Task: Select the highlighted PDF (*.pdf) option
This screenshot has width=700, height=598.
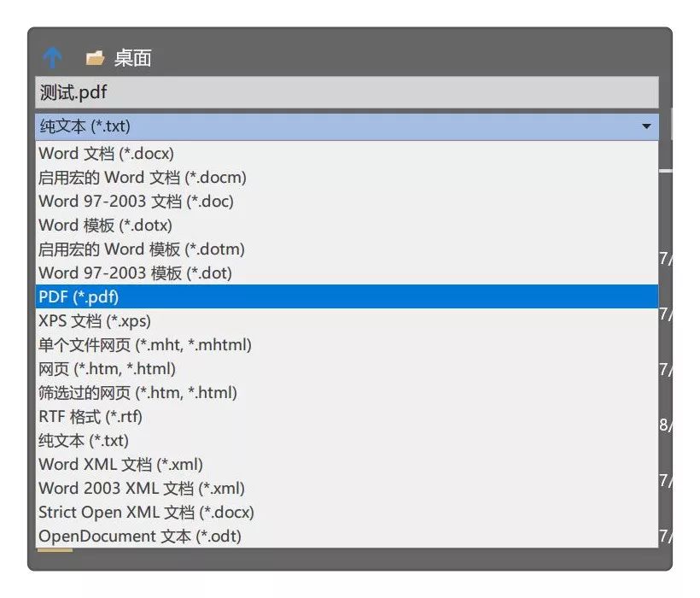Action: 347,297
